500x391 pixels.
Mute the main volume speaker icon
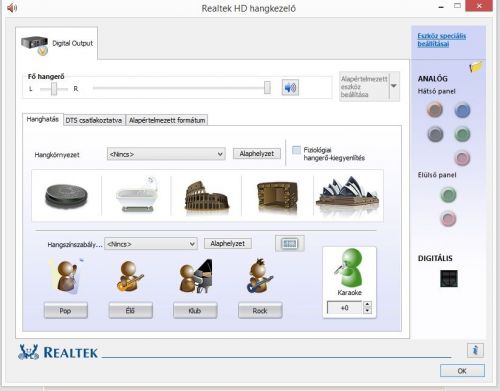tap(290, 88)
